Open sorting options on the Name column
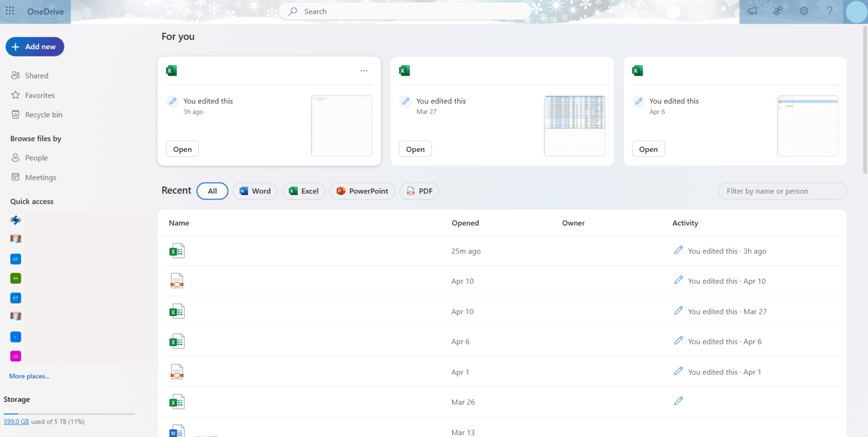 (x=179, y=223)
